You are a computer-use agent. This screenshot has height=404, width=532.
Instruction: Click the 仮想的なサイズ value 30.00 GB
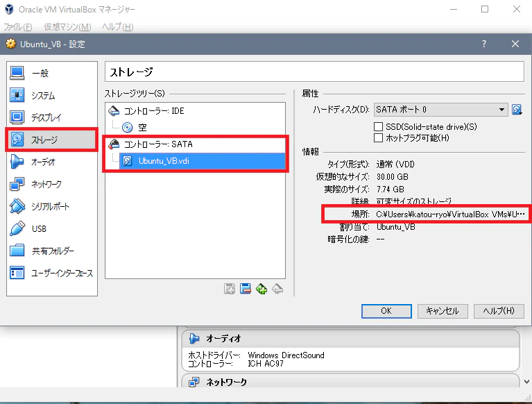(393, 177)
